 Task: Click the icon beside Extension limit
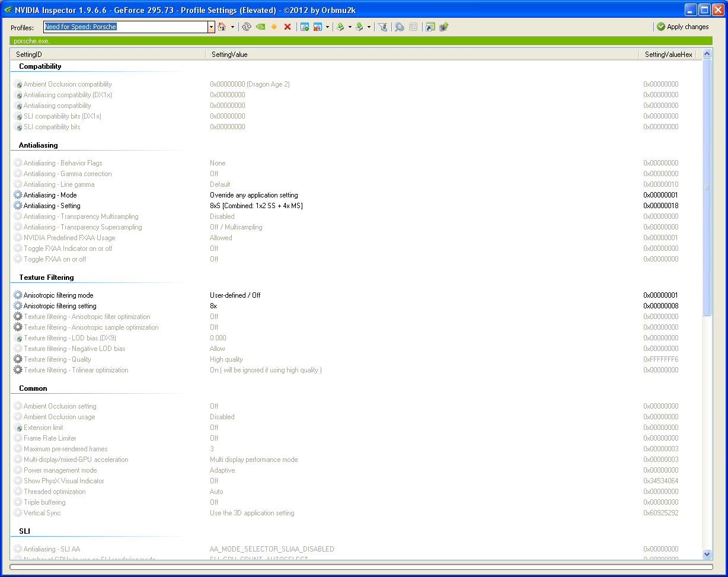18,428
